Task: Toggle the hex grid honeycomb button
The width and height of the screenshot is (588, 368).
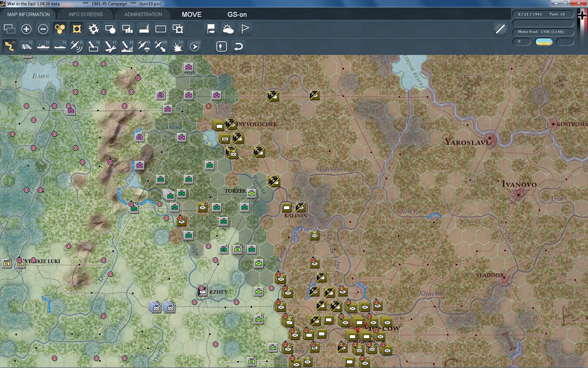Action: (x=60, y=29)
